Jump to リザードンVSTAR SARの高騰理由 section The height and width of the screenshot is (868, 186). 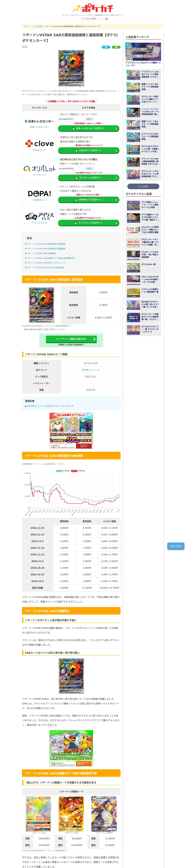coord(41,253)
